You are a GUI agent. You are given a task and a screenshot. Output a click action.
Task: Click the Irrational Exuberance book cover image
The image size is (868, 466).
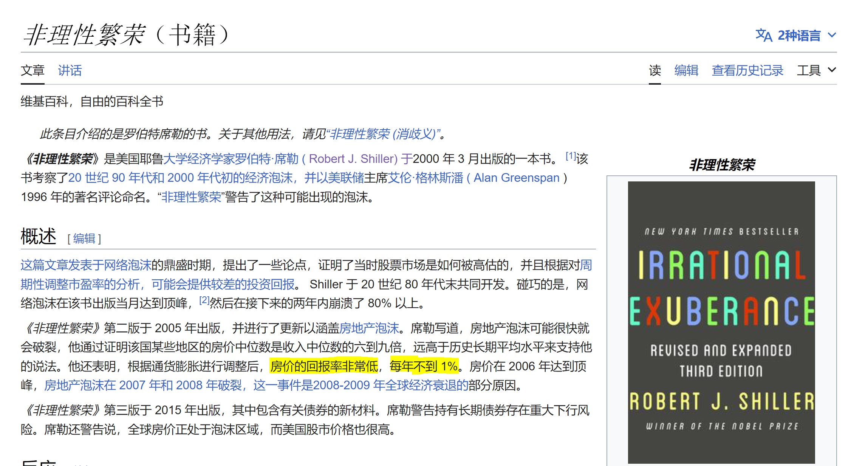click(x=721, y=322)
